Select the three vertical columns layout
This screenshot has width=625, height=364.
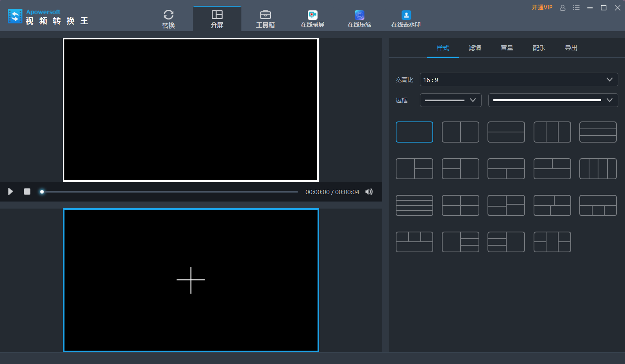[552, 132]
